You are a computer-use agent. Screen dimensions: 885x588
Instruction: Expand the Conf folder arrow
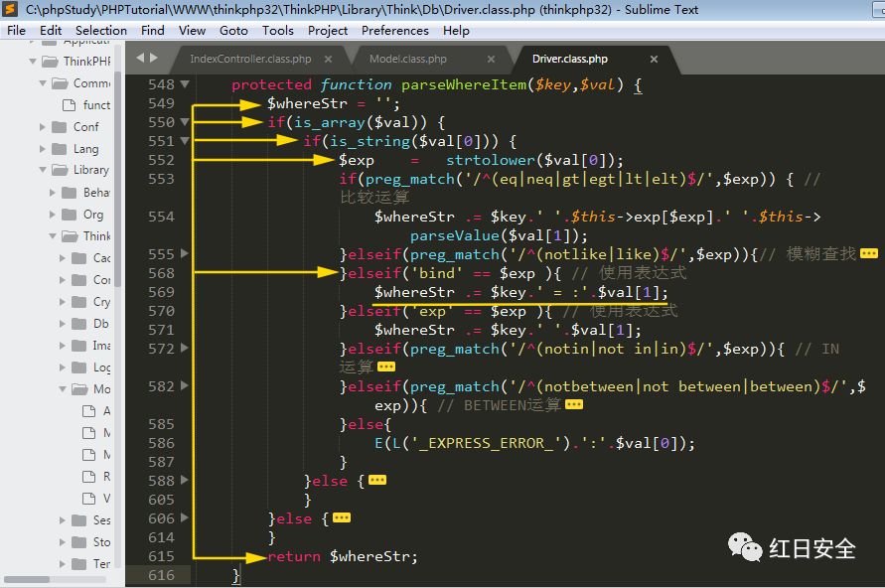[43, 127]
